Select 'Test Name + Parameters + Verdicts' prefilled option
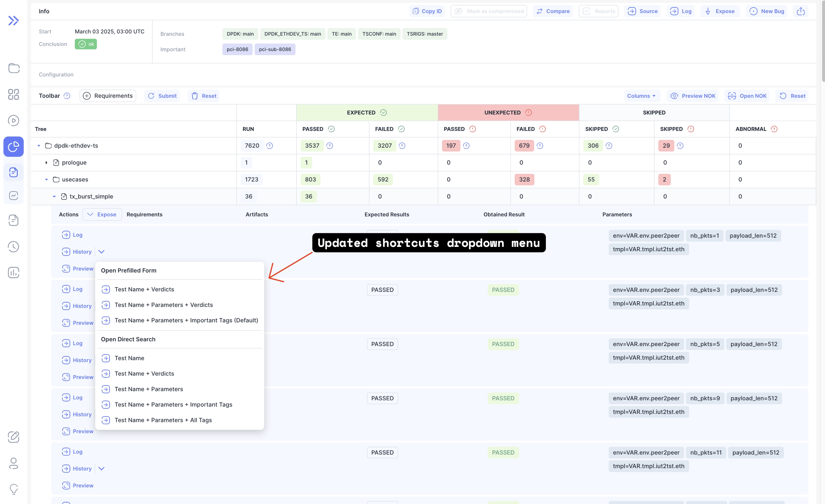This screenshot has width=825, height=504. tap(163, 305)
